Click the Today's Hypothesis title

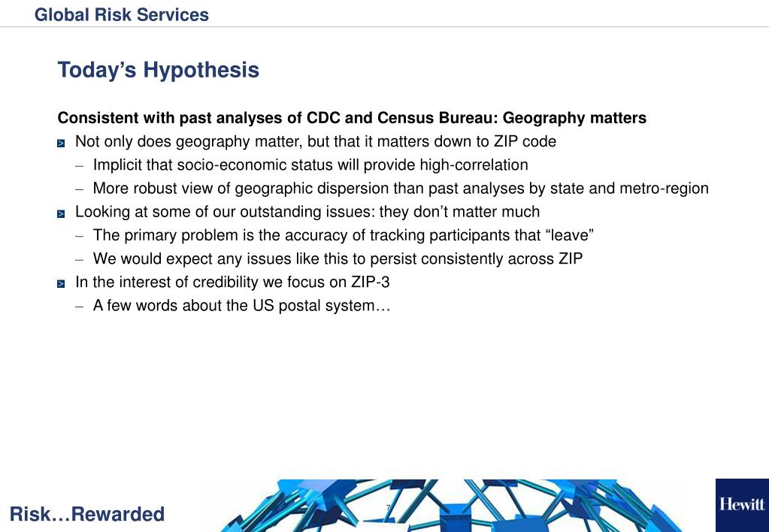point(159,70)
